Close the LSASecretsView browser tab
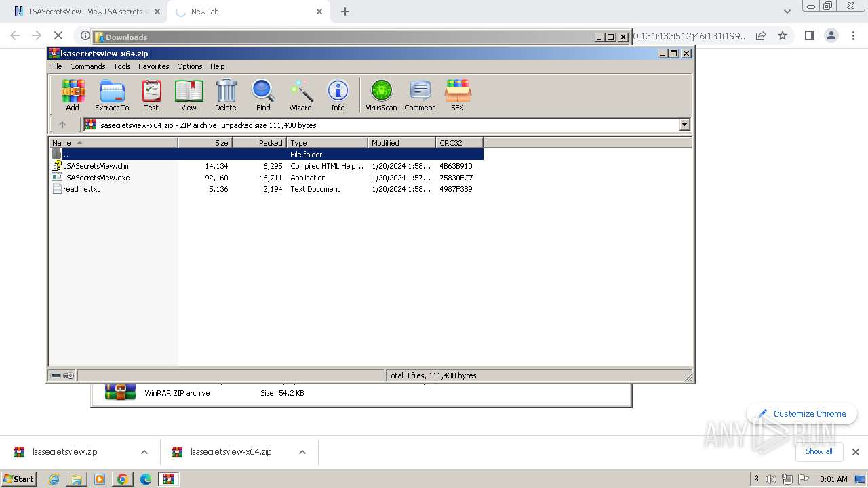Viewport: 868px width, 488px height. pyautogui.click(x=157, y=12)
